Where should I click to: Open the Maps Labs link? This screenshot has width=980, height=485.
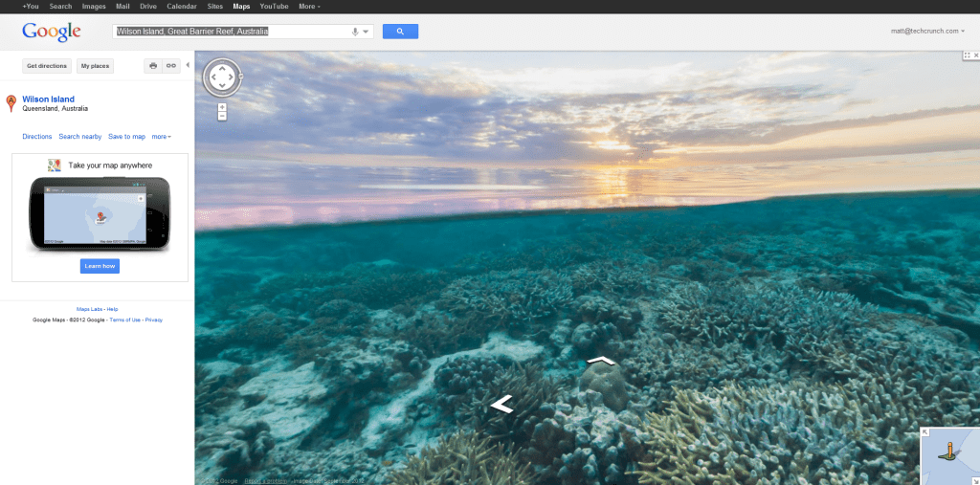click(x=89, y=309)
